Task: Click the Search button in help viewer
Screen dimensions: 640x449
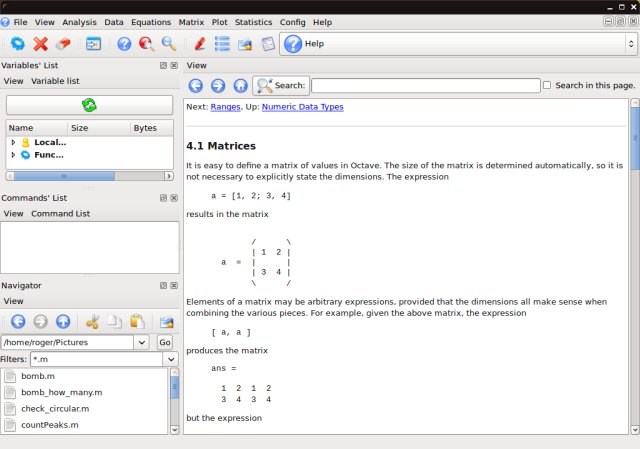Action: (281, 85)
